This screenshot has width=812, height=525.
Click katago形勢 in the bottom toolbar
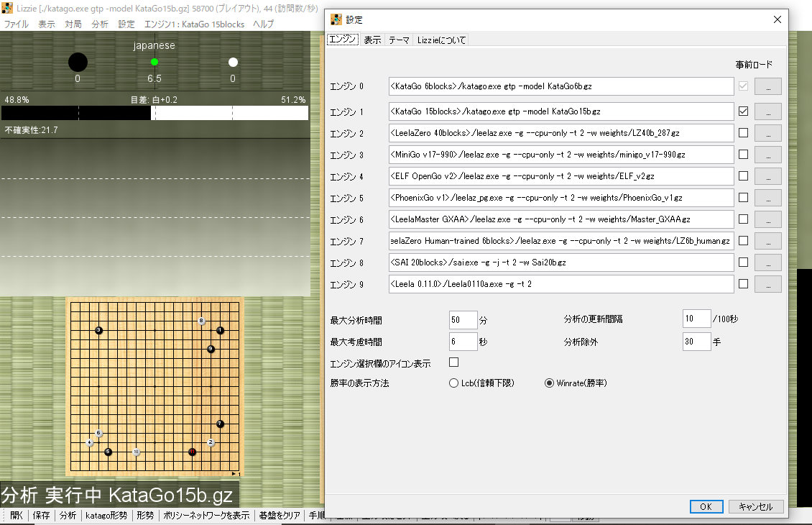[106, 515]
